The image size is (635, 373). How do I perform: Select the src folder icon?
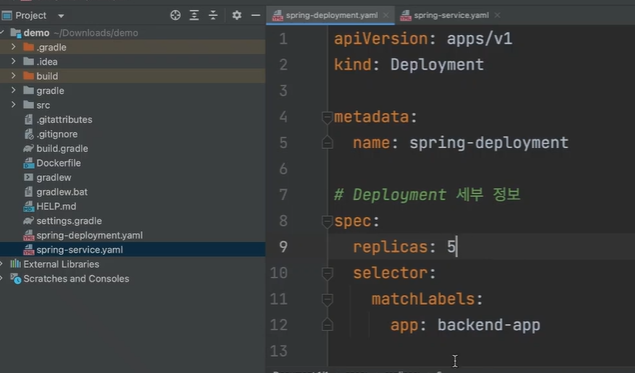coord(28,105)
